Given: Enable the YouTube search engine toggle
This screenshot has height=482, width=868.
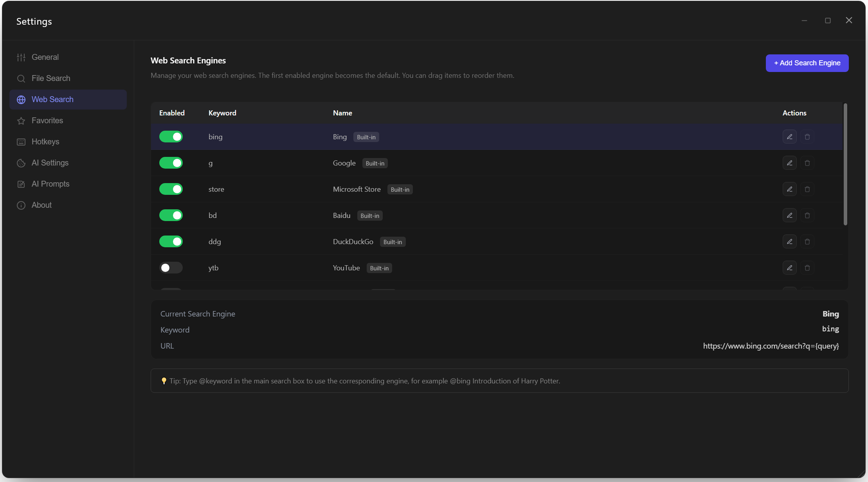Looking at the screenshot, I should tap(171, 268).
